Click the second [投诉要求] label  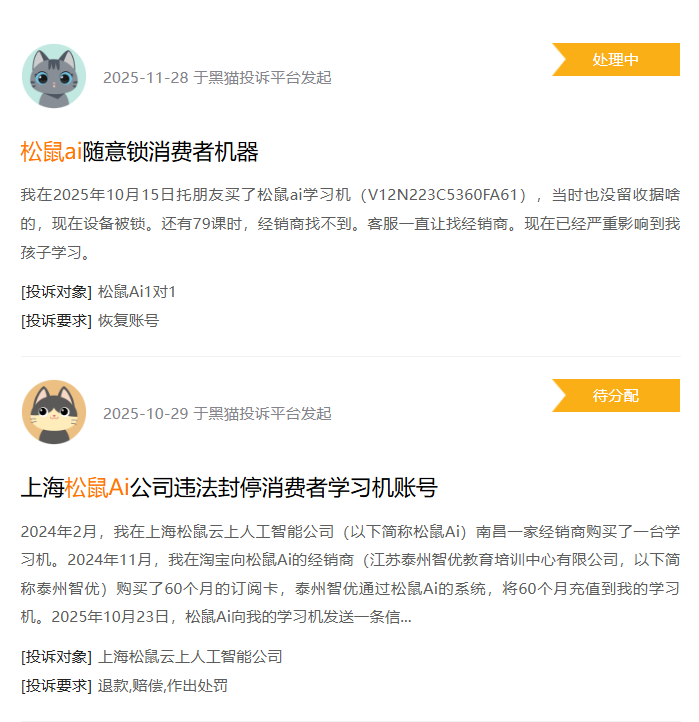coord(56,686)
